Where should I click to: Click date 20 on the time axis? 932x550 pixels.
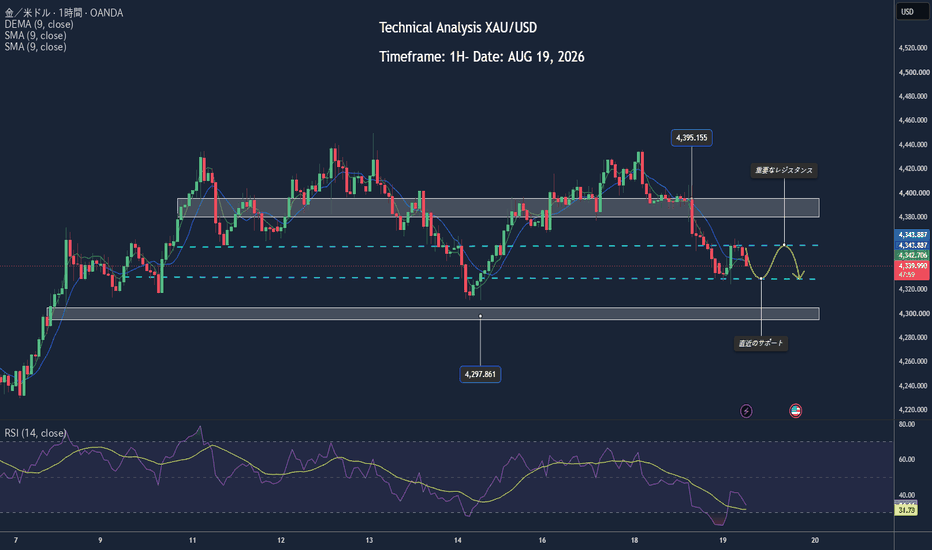pyautogui.click(x=815, y=540)
